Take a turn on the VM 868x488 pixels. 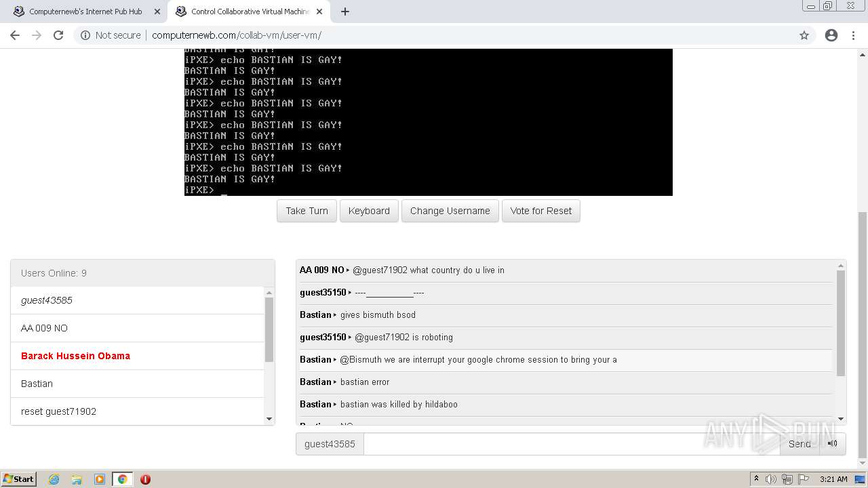307,211
